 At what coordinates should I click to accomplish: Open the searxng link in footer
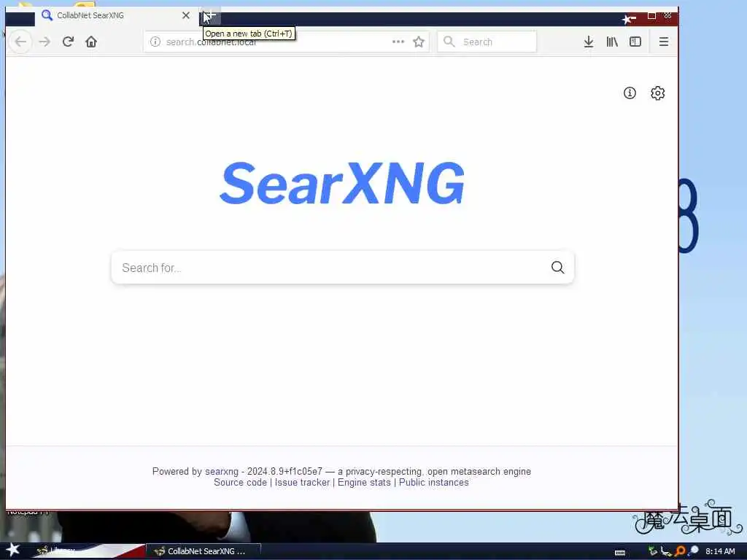(x=222, y=472)
